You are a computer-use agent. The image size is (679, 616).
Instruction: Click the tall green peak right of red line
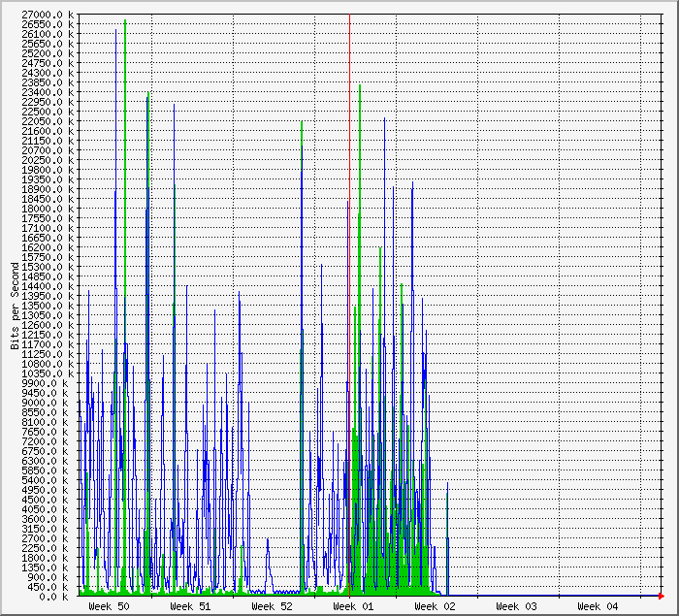[x=360, y=87]
